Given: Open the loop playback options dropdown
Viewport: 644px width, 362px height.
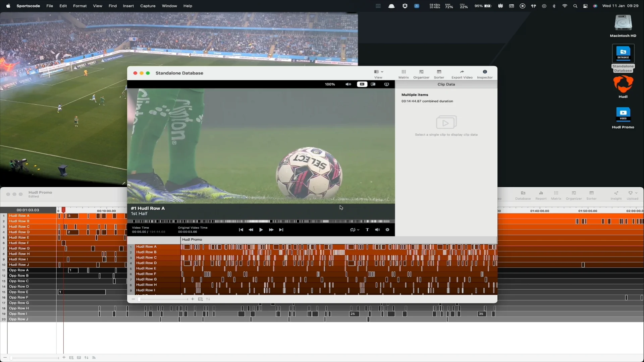Looking at the screenshot, I should tap(354, 230).
